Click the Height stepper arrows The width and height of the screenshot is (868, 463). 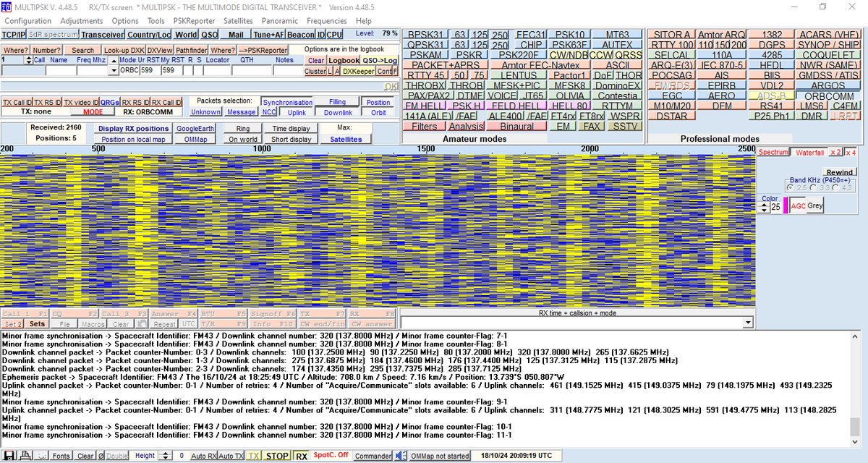(x=164, y=456)
